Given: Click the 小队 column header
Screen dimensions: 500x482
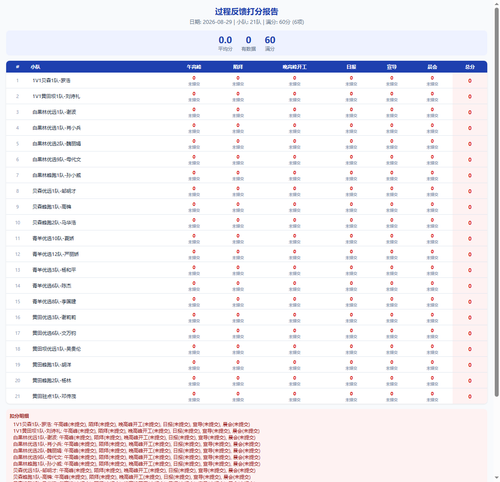Looking at the screenshot, I should coord(35,67).
